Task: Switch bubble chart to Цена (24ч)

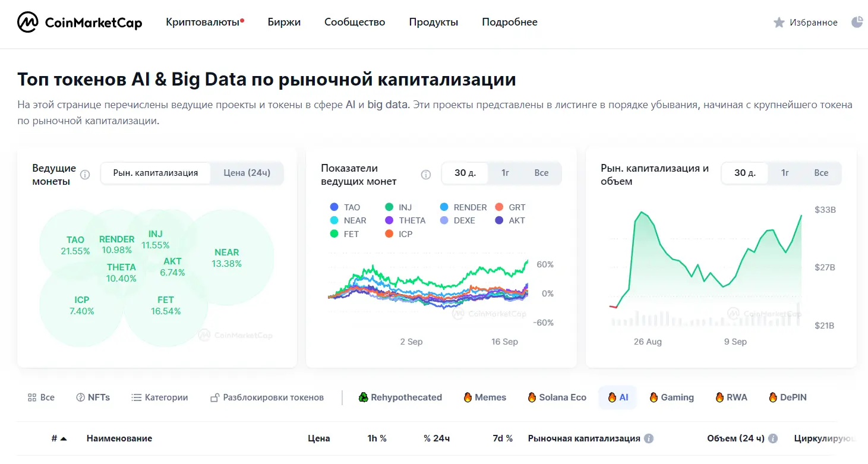Action: [247, 173]
